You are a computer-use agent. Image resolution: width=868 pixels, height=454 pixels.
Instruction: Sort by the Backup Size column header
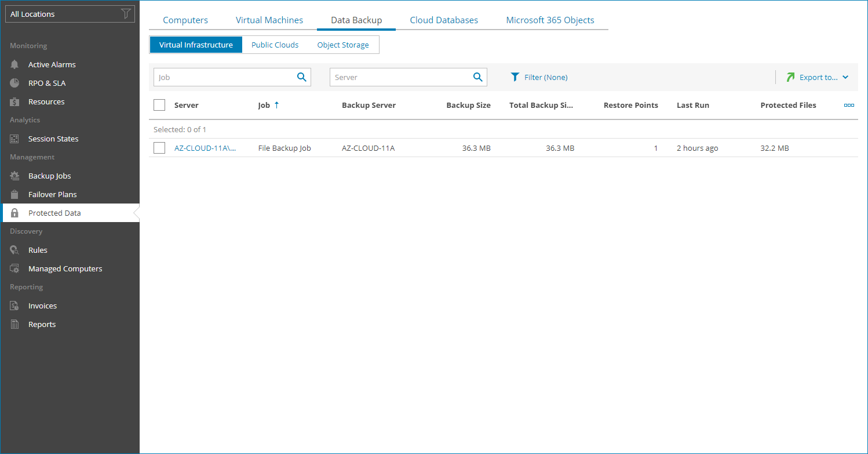tap(468, 105)
